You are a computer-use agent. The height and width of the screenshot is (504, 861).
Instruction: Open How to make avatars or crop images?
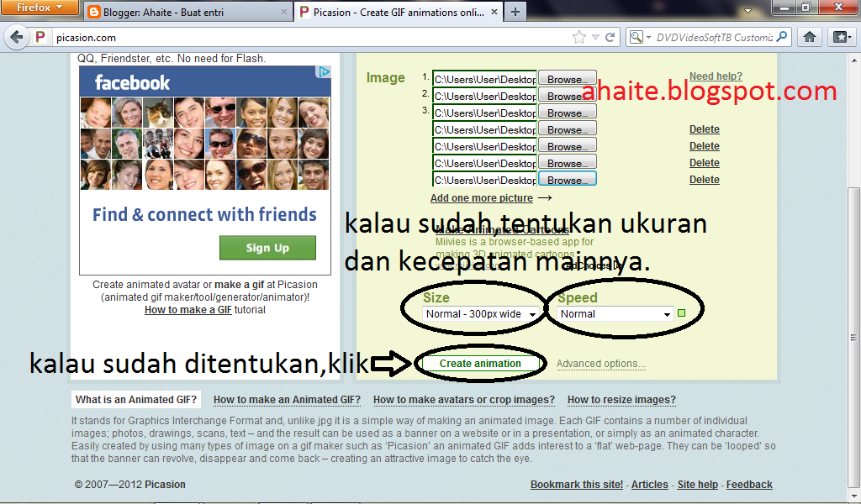click(464, 400)
